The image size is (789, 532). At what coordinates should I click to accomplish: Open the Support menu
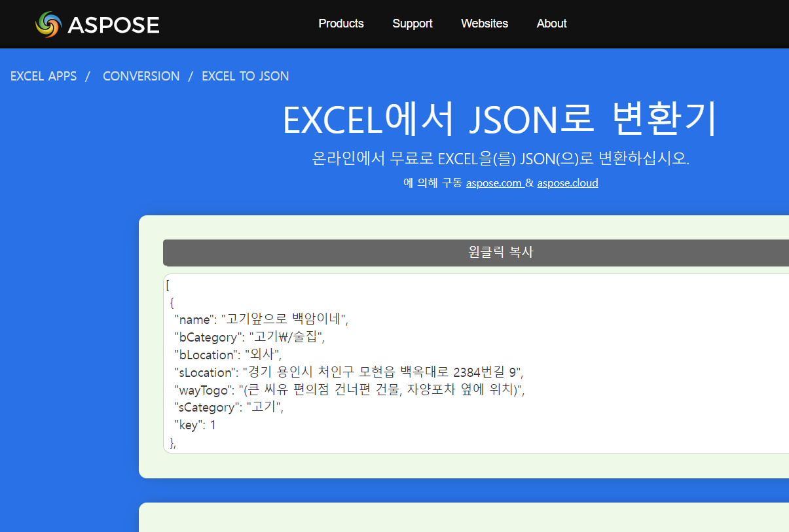click(x=413, y=24)
